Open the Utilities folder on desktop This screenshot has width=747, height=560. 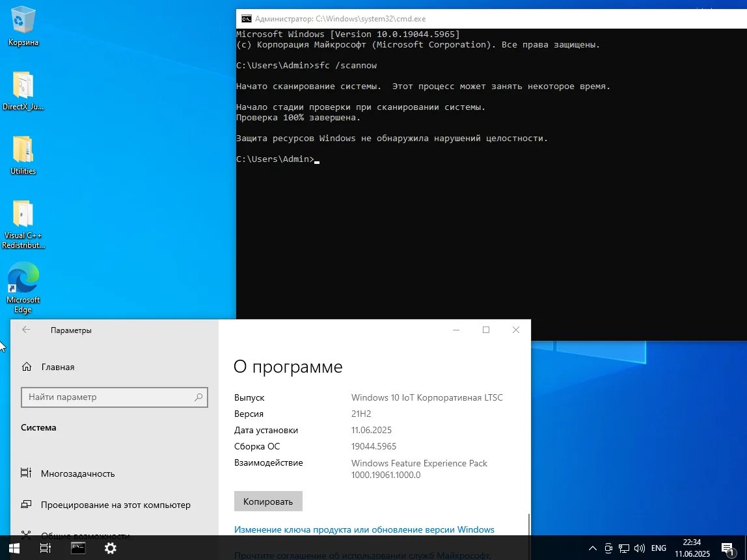coord(23,155)
